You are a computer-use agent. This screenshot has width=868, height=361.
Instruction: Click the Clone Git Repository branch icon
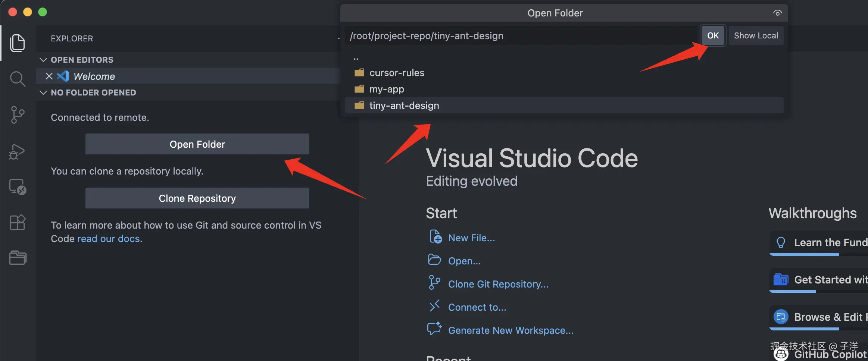tap(434, 283)
